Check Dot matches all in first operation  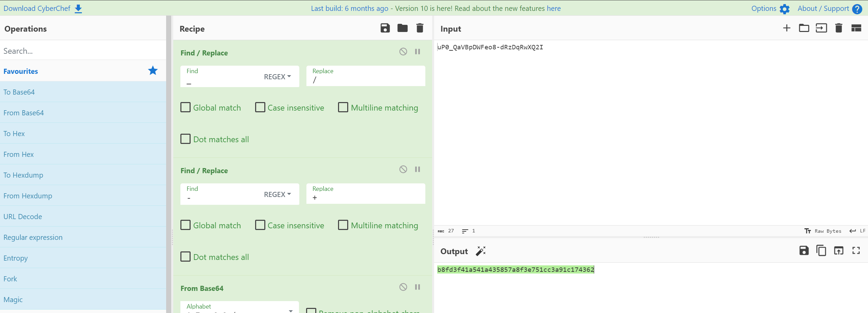click(185, 139)
